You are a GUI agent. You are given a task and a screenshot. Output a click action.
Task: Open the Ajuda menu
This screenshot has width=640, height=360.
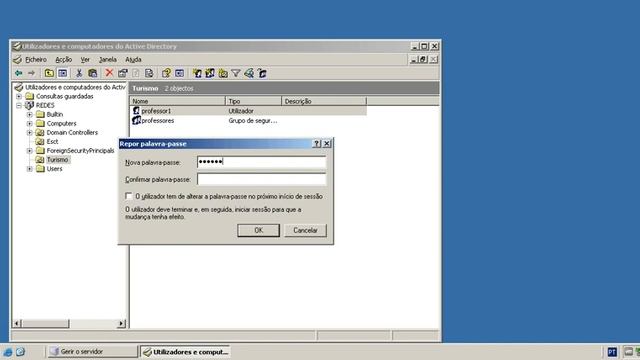pos(133,60)
